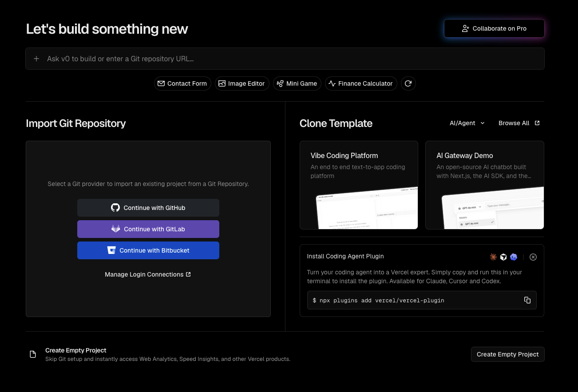Open the Manage Login Connections link
Screen dimensions: 578x392
click(148, 274)
